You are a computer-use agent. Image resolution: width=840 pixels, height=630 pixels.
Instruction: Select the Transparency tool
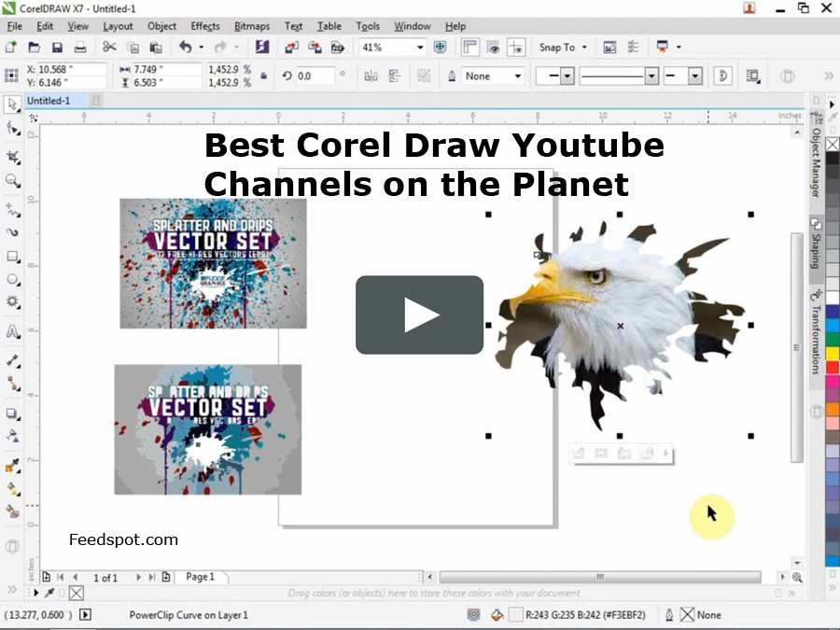(12, 436)
